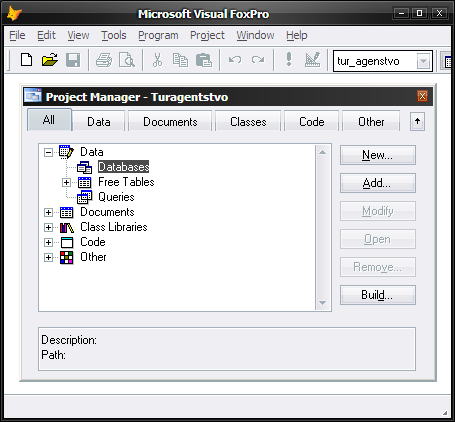455x422 pixels.
Task: Open the Tools menu
Action: pyautogui.click(x=114, y=35)
